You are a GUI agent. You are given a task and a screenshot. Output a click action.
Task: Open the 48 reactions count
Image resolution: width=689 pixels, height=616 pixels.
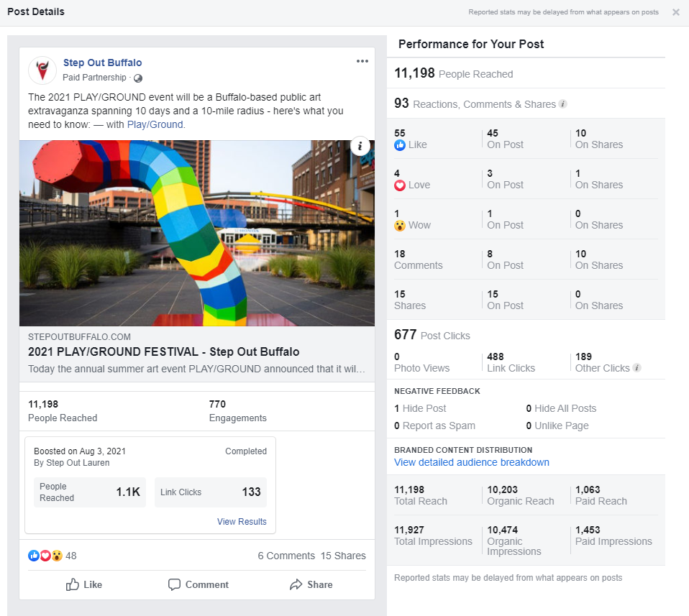(x=70, y=556)
